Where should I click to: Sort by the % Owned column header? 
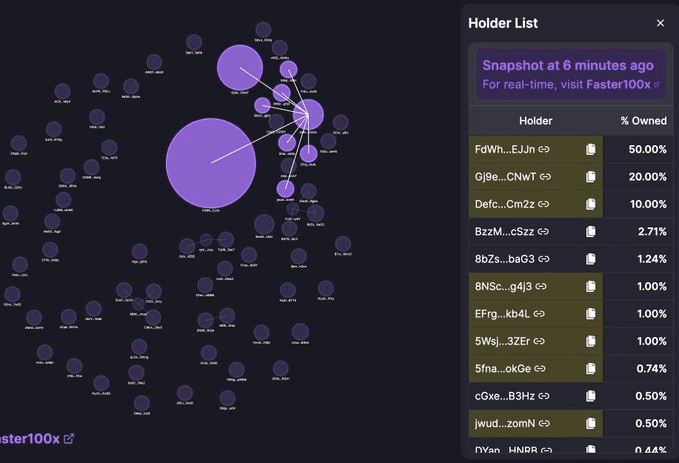click(643, 121)
